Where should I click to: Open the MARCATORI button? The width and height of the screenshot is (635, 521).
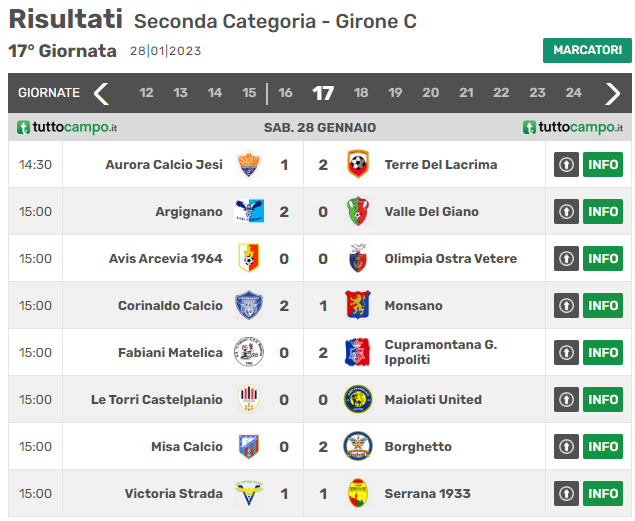(587, 50)
